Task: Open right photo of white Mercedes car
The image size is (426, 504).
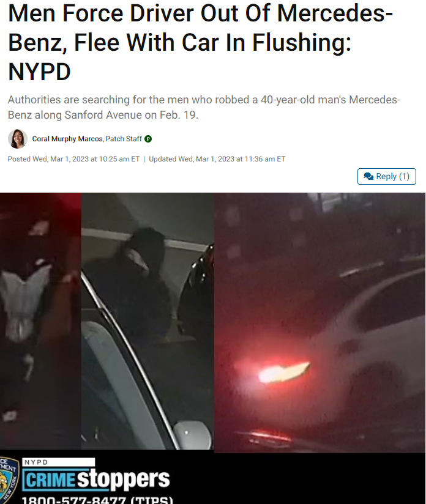Action: [x=320, y=323]
